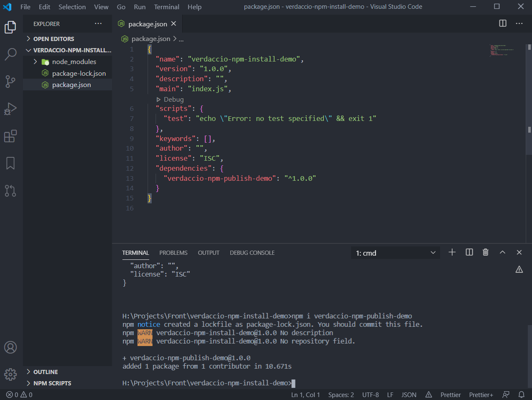This screenshot has width=532, height=400.
Task: Expand the OUTLINE section
Action: [x=46, y=372]
